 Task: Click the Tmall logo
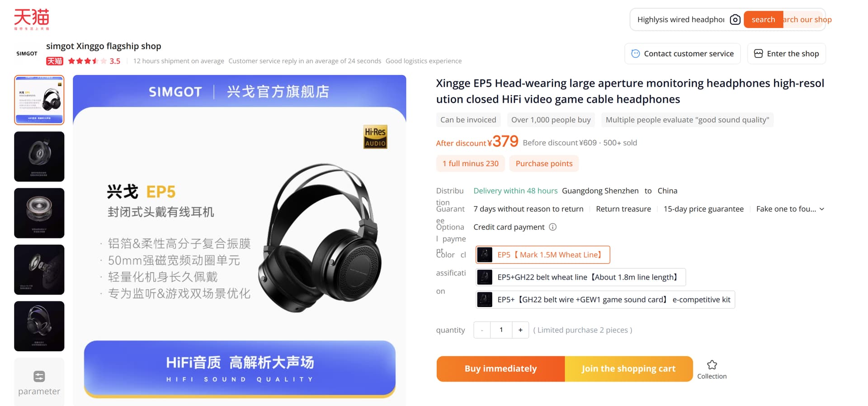click(x=31, y=19)
